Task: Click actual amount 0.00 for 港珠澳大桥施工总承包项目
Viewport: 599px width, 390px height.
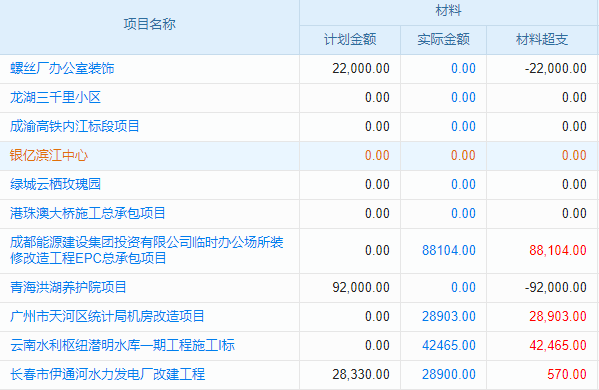Action: (x=463, y=213)
